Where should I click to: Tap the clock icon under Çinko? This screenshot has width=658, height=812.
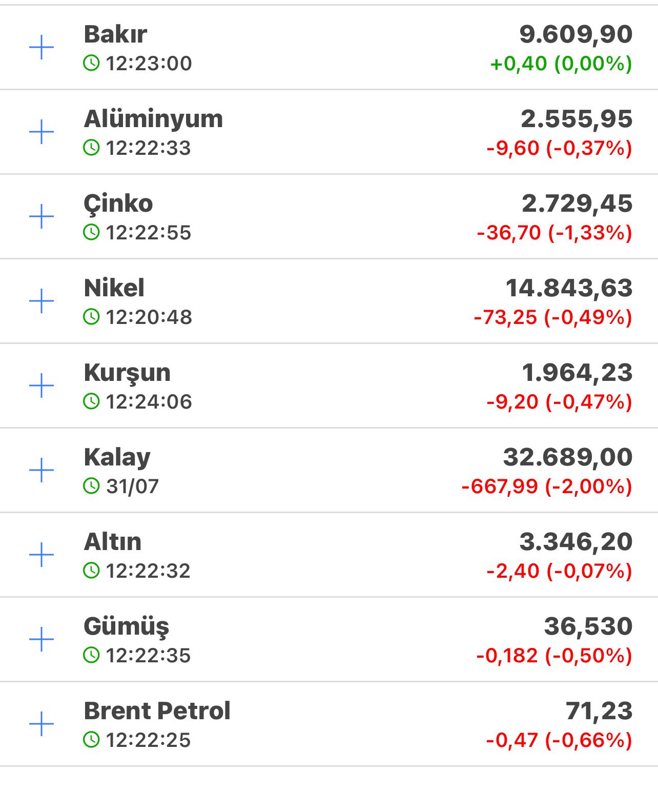91,232
